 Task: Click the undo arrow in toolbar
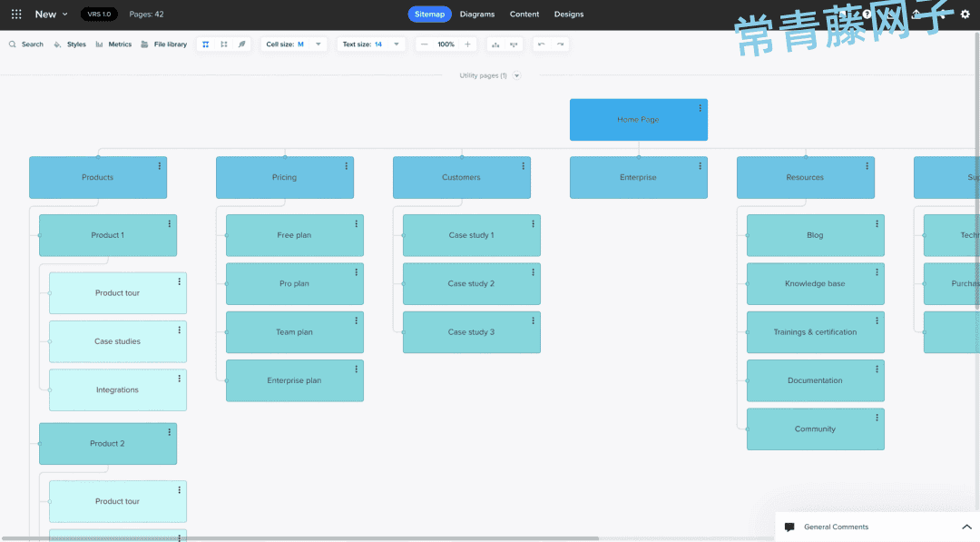pyautogui.click(x=541, y=44)
